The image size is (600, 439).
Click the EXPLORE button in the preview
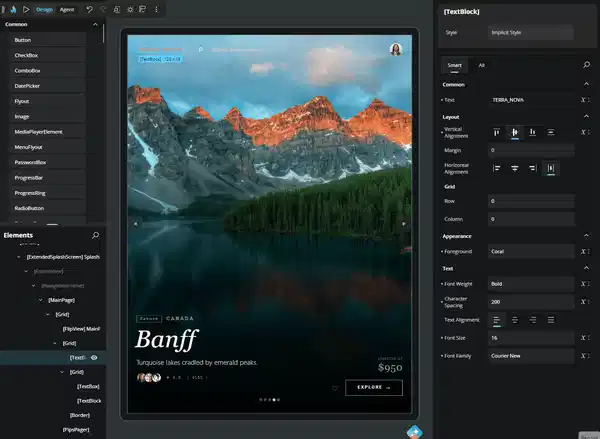coord(373,388)
